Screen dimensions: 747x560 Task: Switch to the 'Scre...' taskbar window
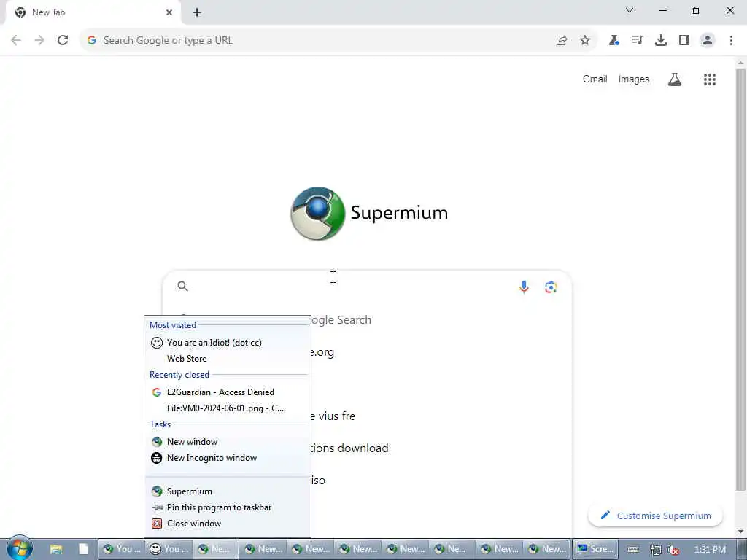tap(595, 549)
